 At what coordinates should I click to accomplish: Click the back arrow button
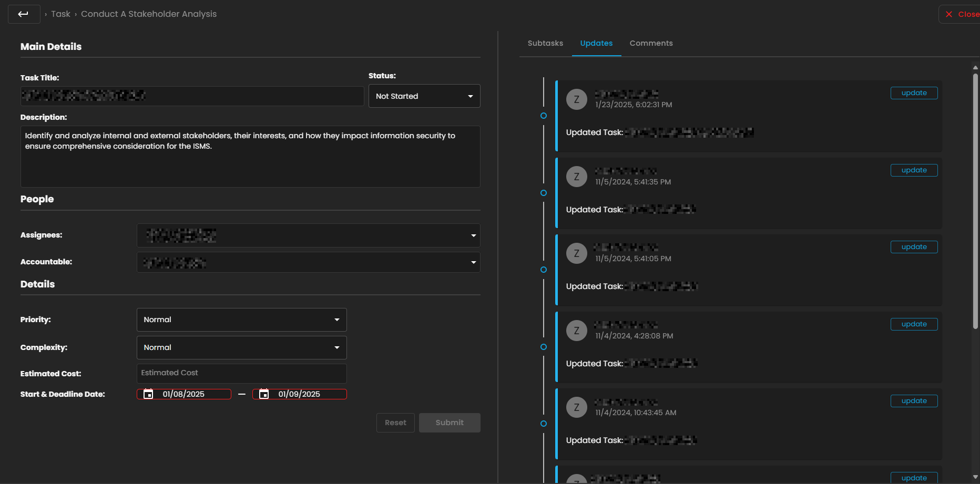coord(24,14)
